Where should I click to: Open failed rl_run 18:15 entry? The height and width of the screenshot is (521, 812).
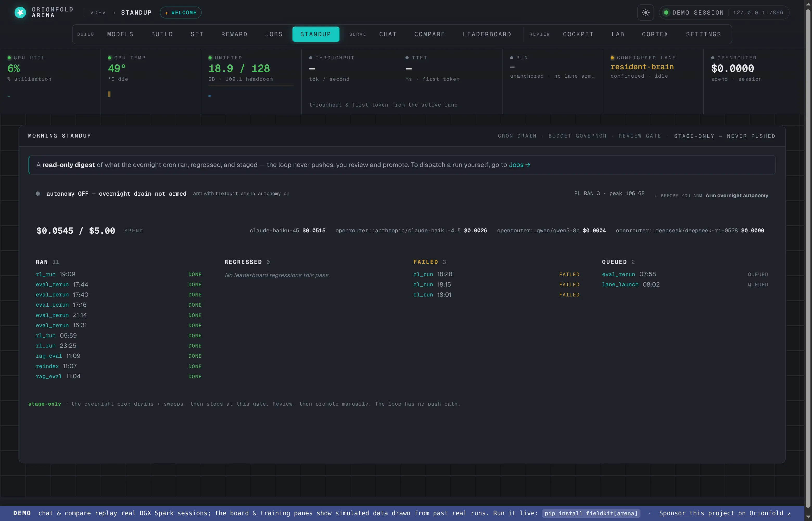tap(496, 284)
